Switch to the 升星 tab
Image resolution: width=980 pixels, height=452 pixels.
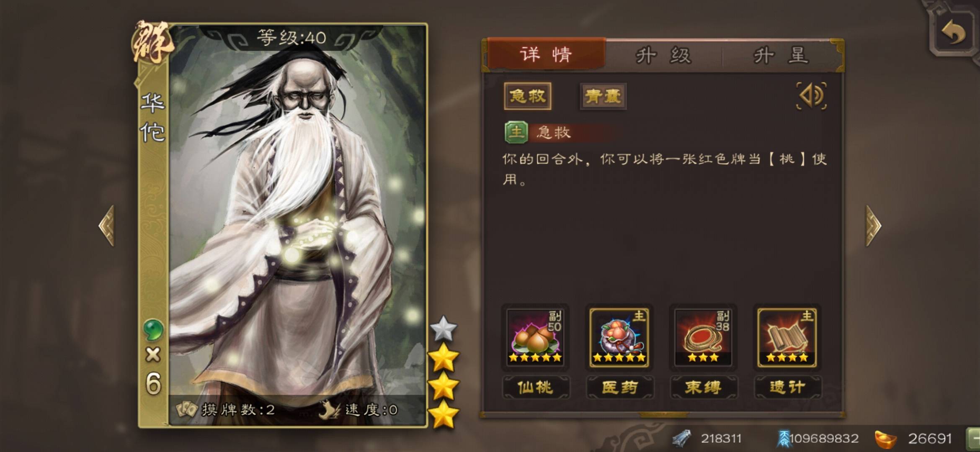(781, 55)
